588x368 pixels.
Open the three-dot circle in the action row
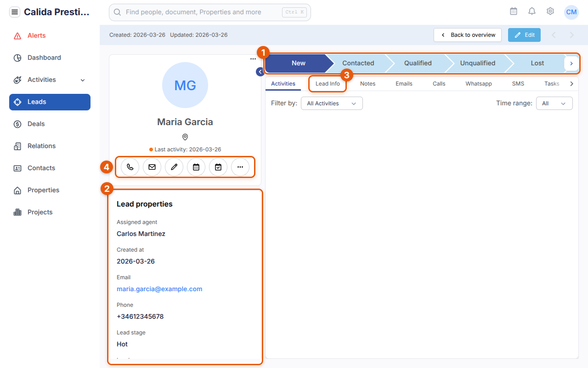(240, 167)
